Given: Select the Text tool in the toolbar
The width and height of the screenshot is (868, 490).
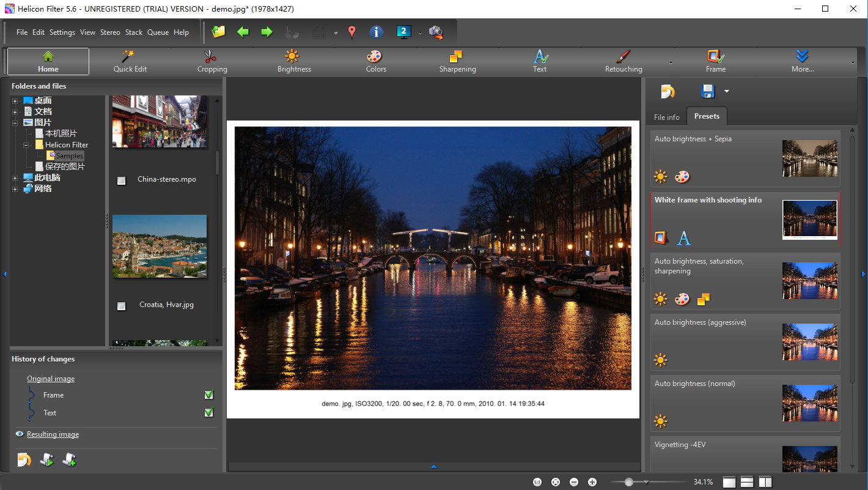Looking at the screenshot, I should [x=539, y=61].
